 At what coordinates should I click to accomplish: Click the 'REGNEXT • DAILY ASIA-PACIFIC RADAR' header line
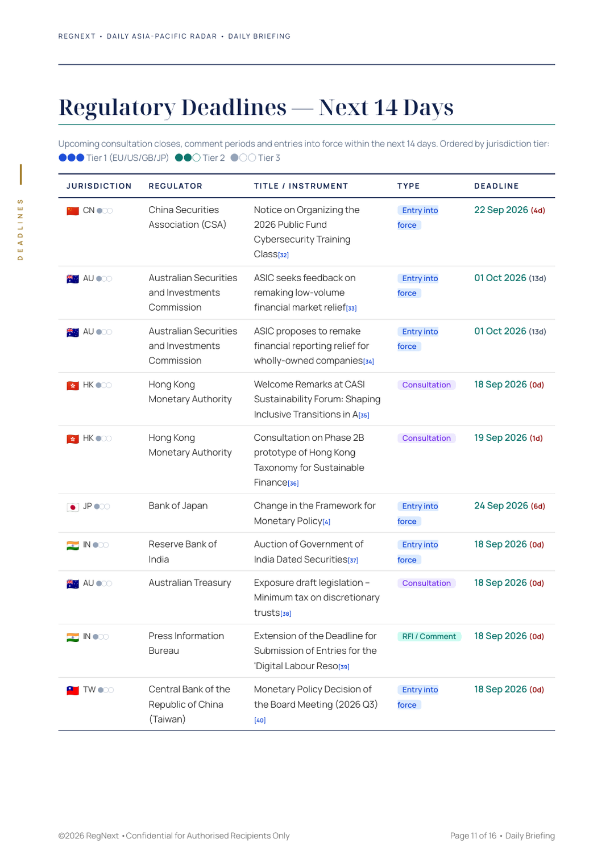pos(175,36)
